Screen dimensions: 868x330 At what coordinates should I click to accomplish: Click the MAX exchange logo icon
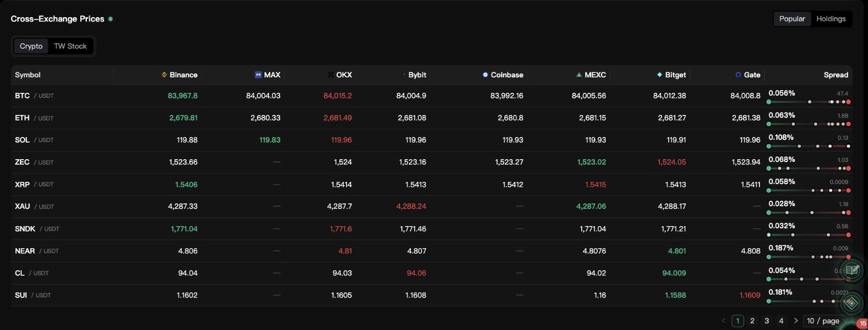[258, 75]
